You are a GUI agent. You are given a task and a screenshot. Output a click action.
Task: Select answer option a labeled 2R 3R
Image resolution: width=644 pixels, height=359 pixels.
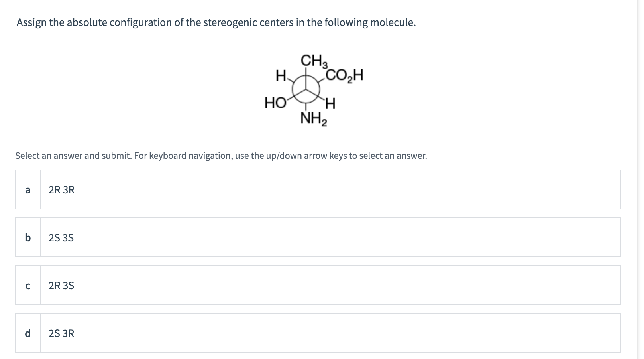[319, 189]
